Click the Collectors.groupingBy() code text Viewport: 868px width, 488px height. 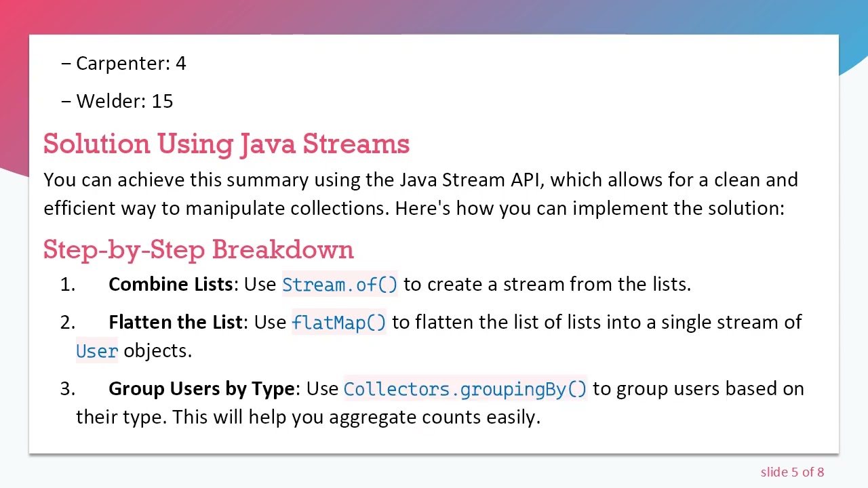(465, 389)
